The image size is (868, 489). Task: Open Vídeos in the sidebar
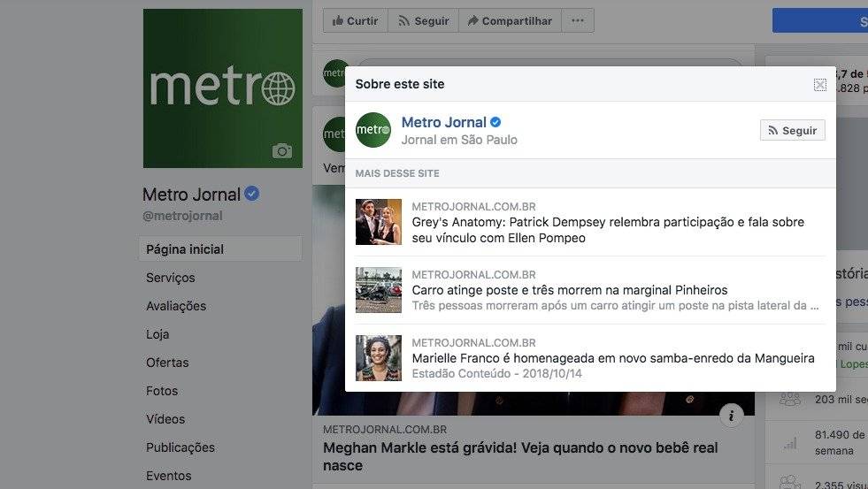(x=165, y=419)
